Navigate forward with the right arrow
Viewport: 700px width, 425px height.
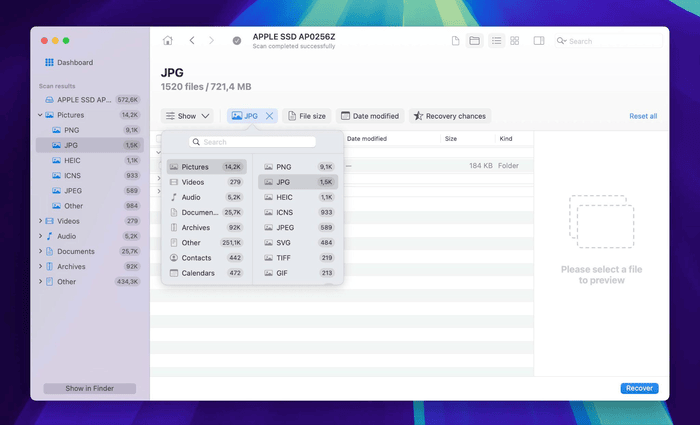click(211, 41)
